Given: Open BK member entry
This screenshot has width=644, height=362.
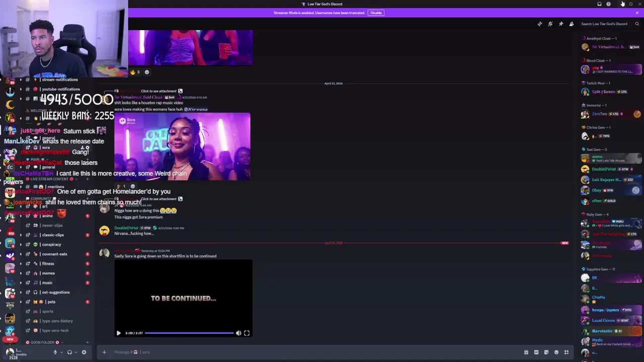Looking at the screenshot, I should click(611, 278).
